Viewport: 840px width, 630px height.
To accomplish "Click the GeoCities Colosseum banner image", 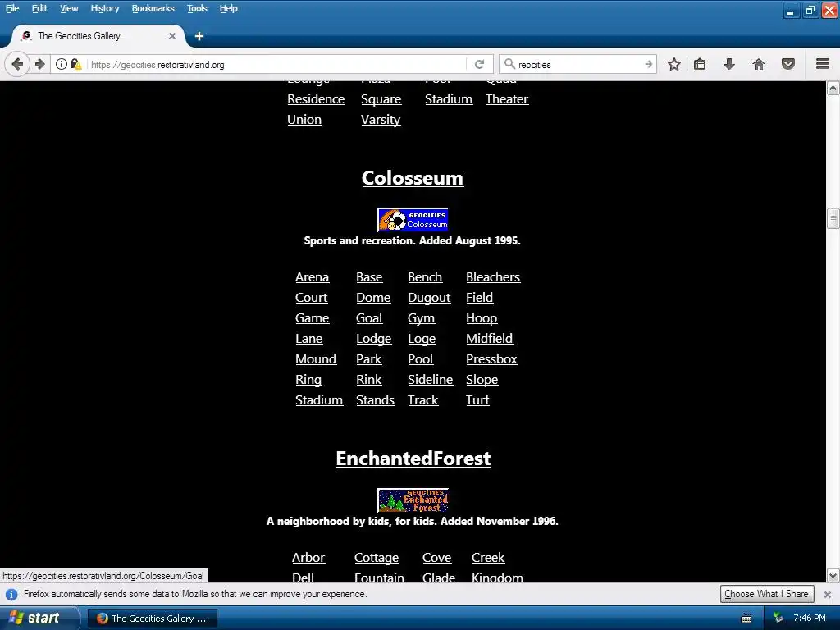I will pos(413,220).
